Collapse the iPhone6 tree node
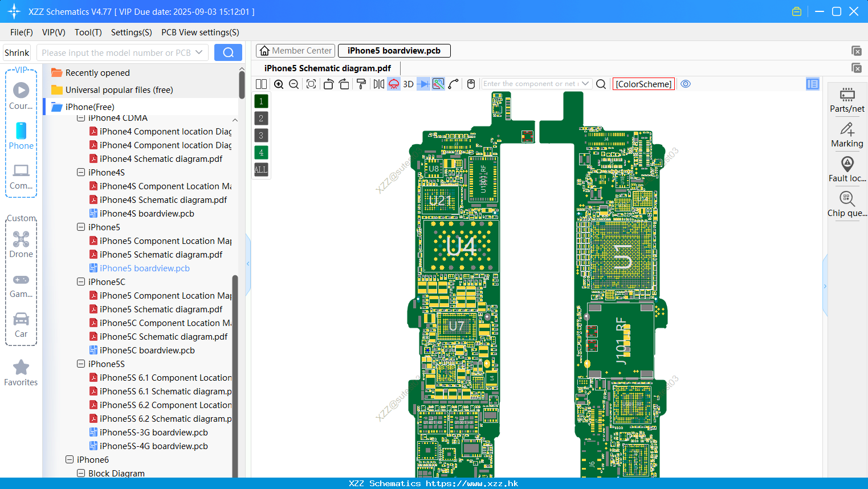The width and height of the screenshot is (868, 489). (70, 459)
